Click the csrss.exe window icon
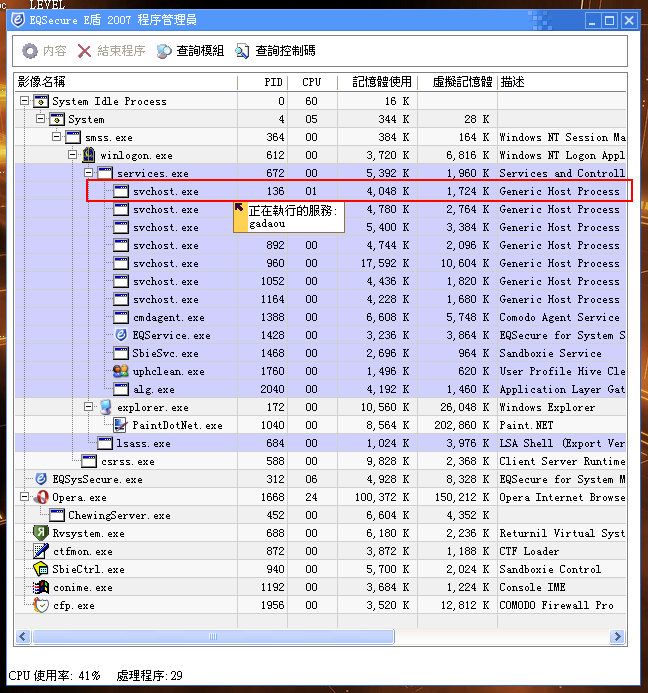648x693 pixels. tap(89, 461)
